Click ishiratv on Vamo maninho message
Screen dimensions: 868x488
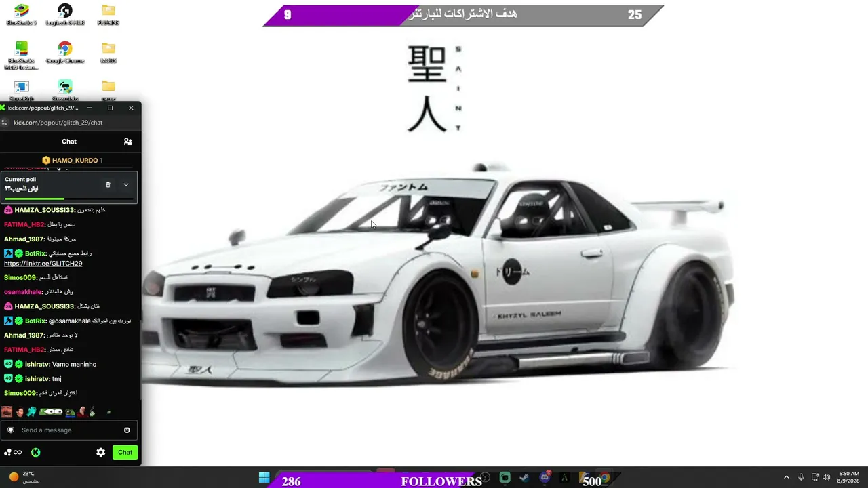coord(37,365)
